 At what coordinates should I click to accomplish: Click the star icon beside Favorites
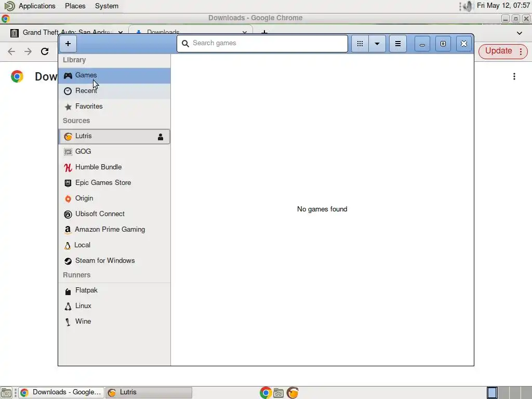point(68,107)
